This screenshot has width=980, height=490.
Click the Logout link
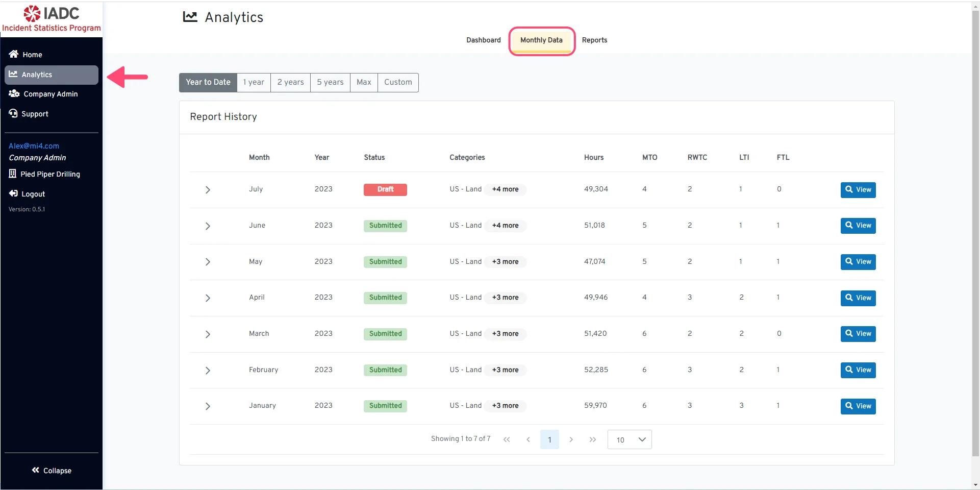[x=27, y=194]
